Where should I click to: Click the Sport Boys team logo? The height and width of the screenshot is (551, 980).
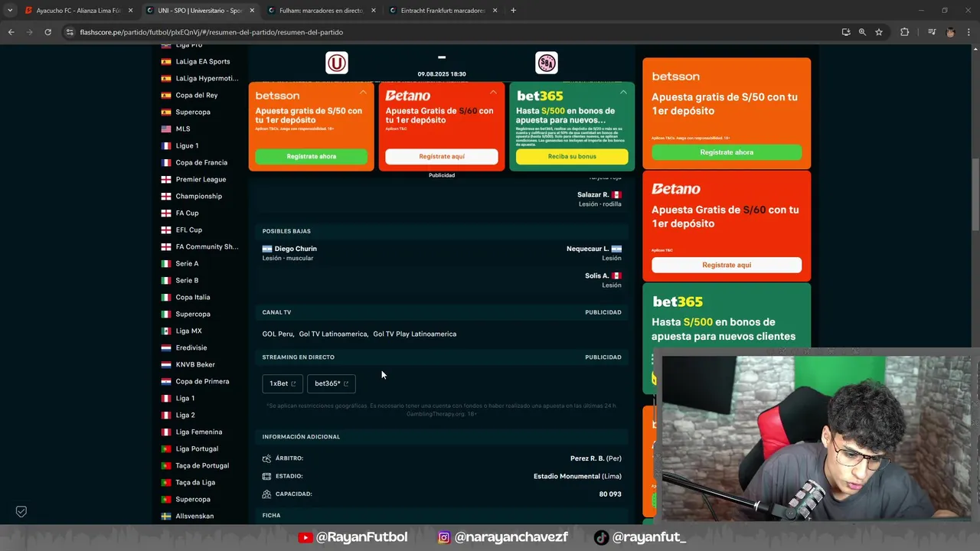[x=547, y=63]
